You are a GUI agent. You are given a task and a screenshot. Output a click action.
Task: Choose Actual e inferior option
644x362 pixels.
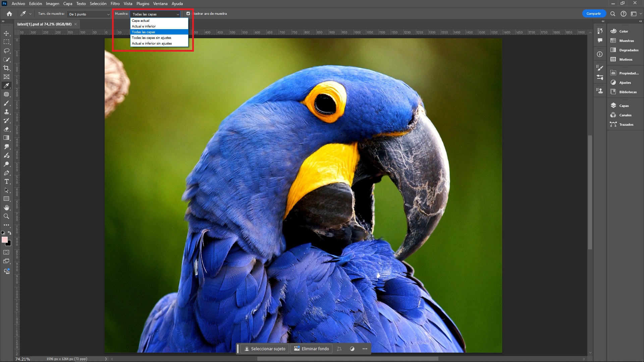tap(159, 26)
